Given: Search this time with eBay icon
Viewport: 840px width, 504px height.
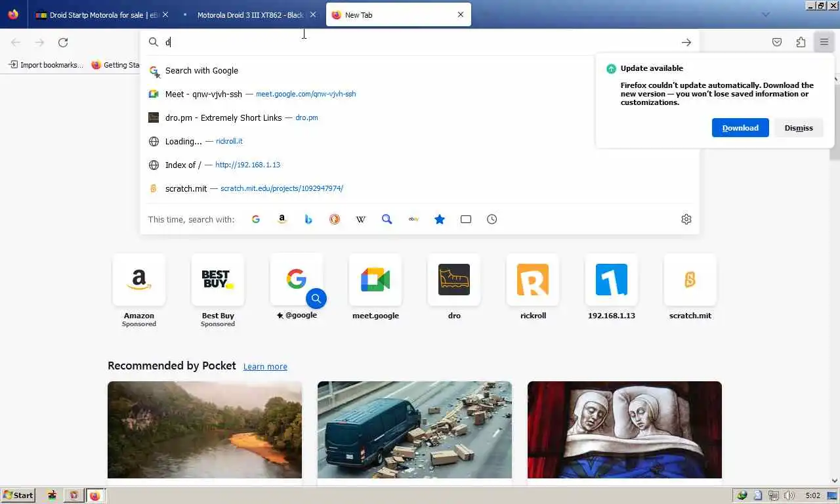Looking at the screenshot, I should [x=413, y=219].
